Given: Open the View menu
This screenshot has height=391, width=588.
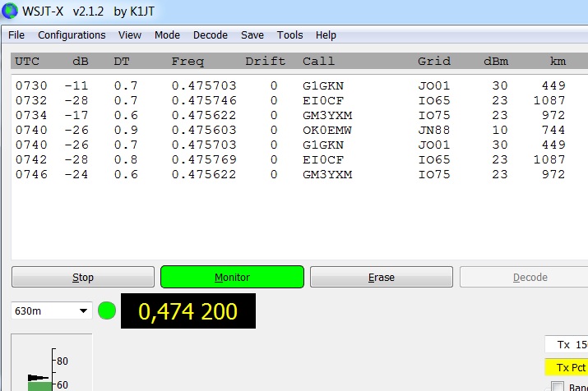Looking at the screenshot, I should [x=129, y=35].
